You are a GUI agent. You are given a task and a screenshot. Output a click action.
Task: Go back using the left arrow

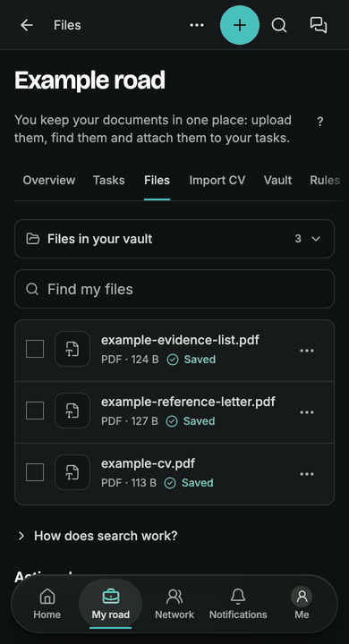[27, 25]
